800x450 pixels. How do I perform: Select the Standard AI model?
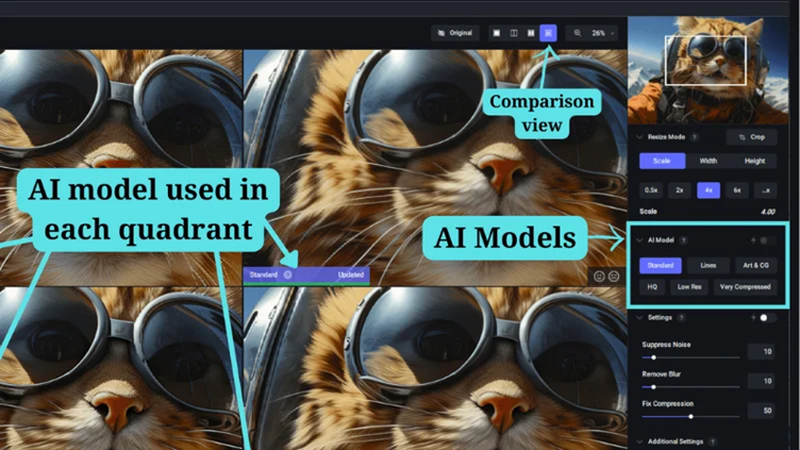(661, 265)
